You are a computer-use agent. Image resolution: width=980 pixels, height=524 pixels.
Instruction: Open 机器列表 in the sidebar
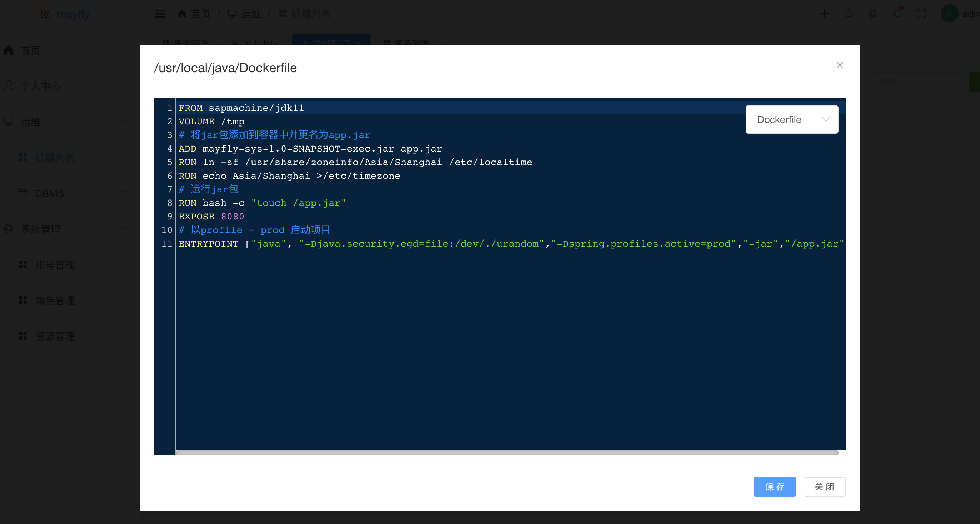click(x=55, y=158)
